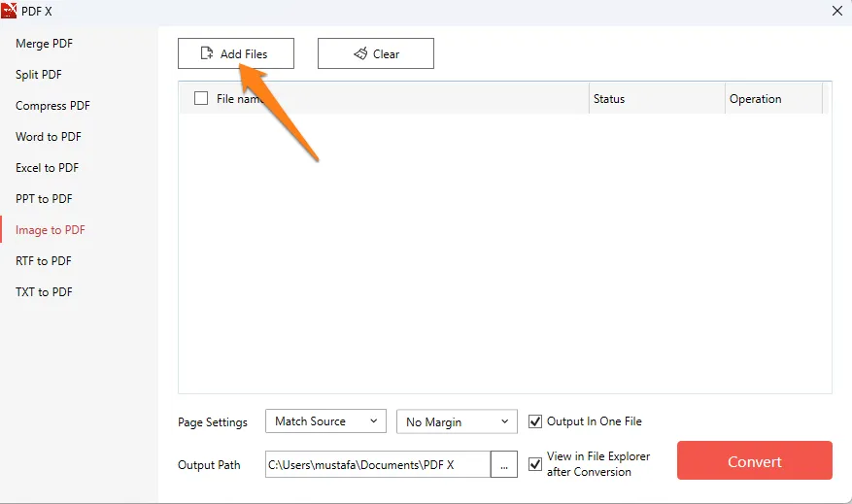This screenshot has width=852, height=504.
Task: Click the PDF X app logo icon
Action: (x=10, y=11)
